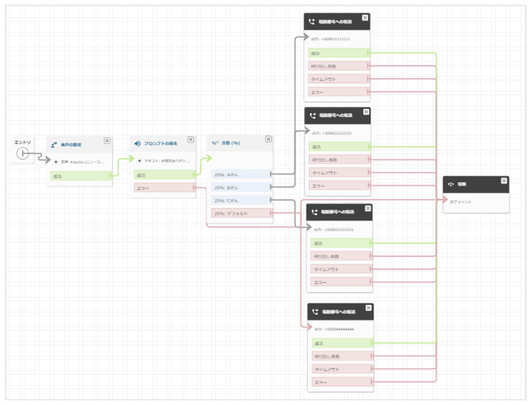Select タイムアウト in +009022222222 transfer block

click(x=340, y=172)
